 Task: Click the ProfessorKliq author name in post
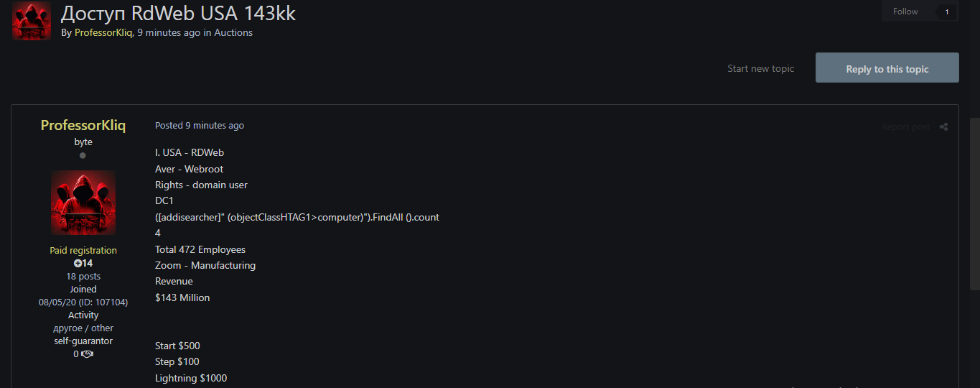83,125
